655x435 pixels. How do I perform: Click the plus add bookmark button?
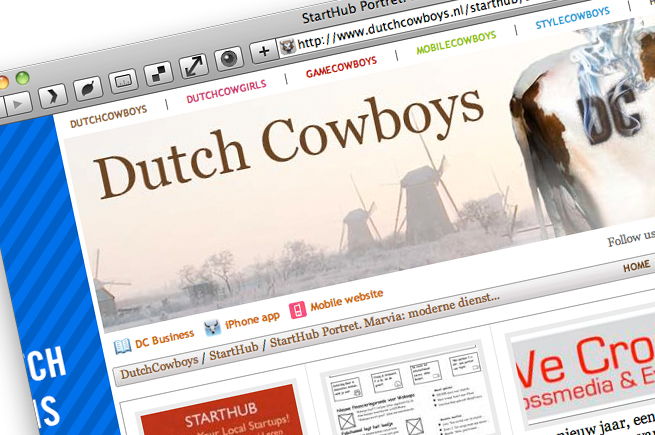point(263,52)
